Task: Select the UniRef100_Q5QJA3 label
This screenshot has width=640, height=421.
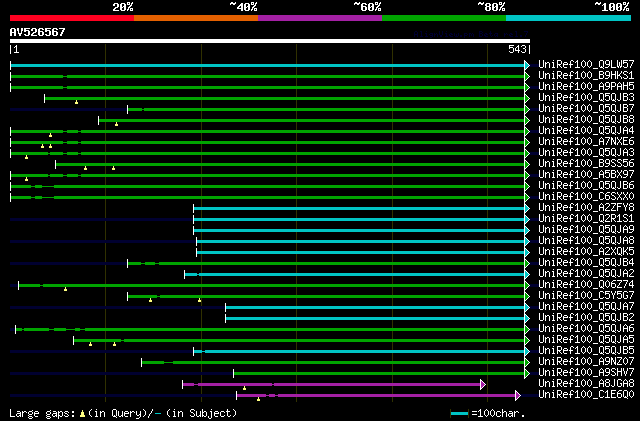Action: click(x=586, y=153)
